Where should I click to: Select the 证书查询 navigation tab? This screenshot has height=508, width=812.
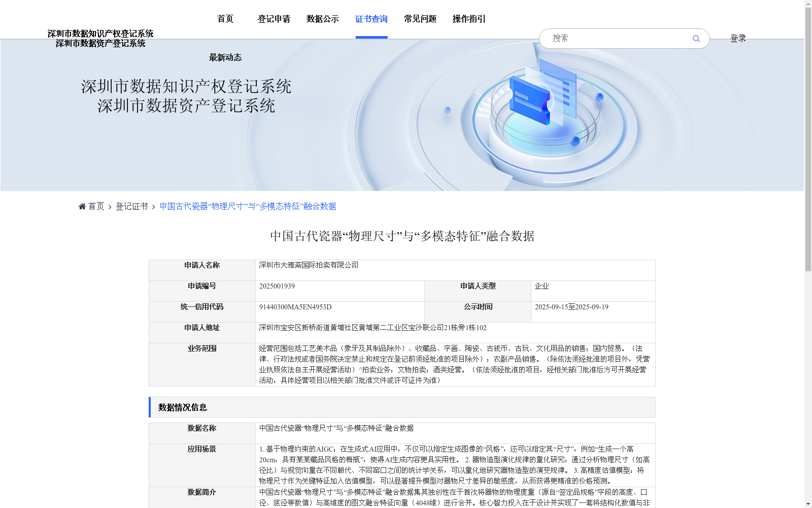tap(371, 19)
